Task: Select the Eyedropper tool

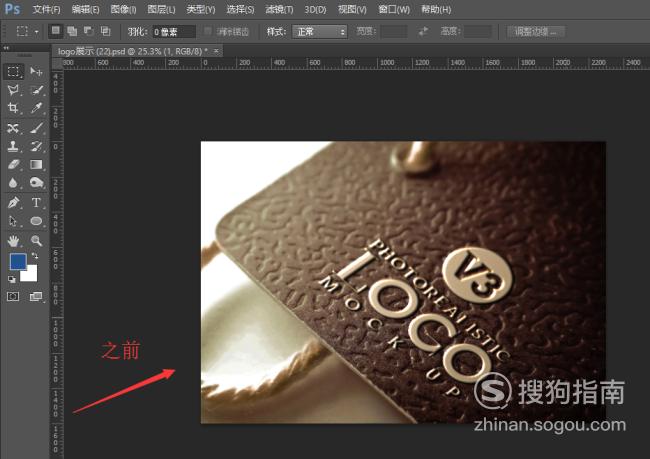Action: point(36,108)
